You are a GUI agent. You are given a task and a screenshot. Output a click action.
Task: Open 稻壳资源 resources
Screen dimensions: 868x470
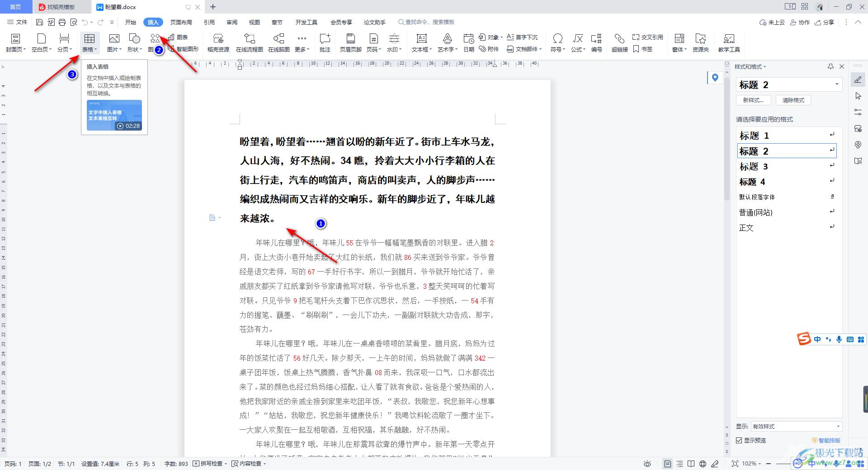coord(218,43)
